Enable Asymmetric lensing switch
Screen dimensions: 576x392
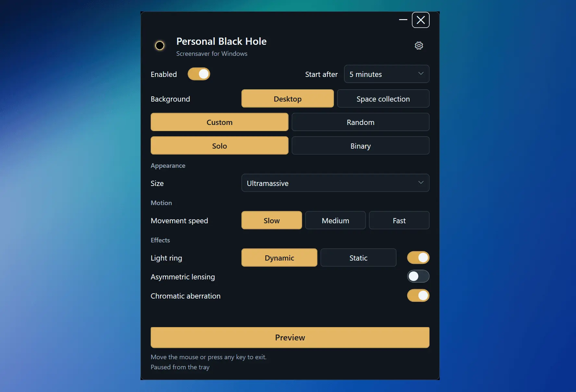pos(418,276)
